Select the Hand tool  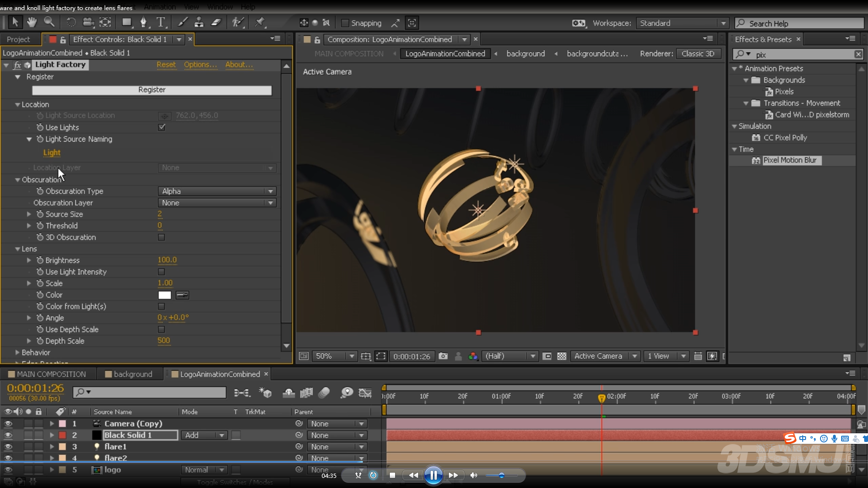(32, 22)
